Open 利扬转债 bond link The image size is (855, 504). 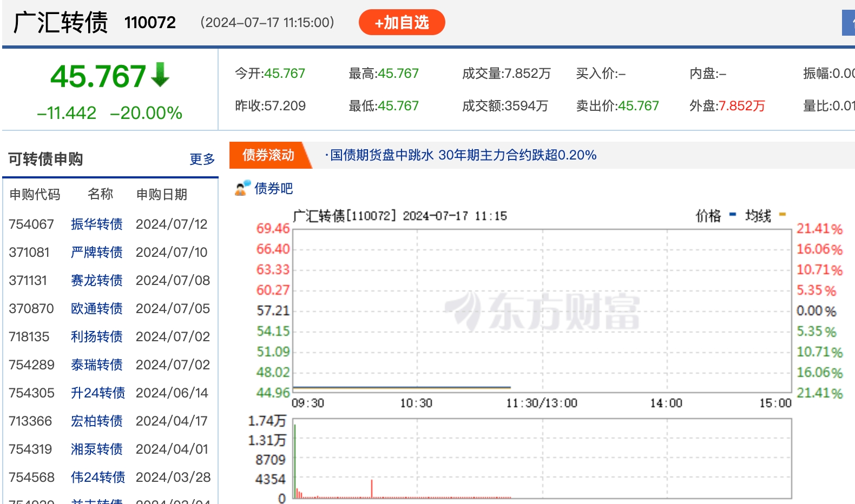(x=97, y=336)
